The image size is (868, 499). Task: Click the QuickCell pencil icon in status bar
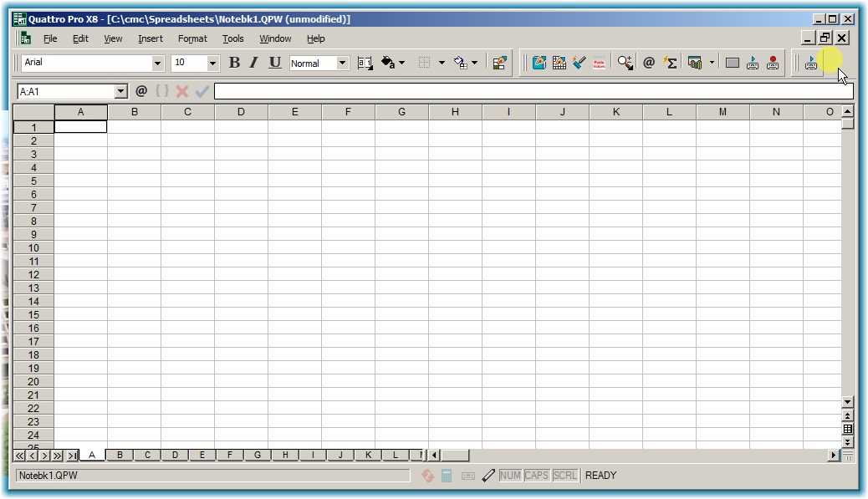488,476
